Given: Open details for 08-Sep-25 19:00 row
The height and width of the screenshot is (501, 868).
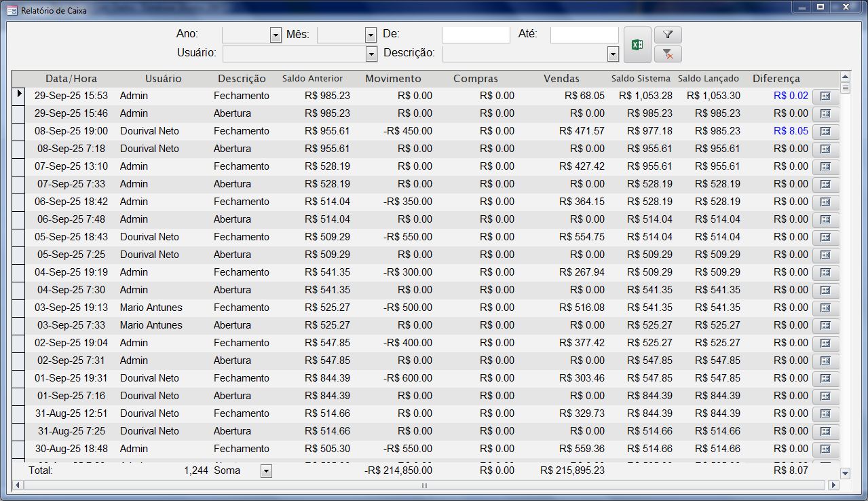Looking at the screenshot, I should (825, 132).
